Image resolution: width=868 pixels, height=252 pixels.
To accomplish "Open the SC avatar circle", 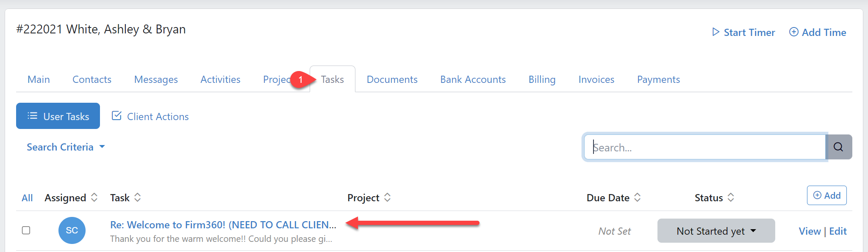I will point(72,230).
